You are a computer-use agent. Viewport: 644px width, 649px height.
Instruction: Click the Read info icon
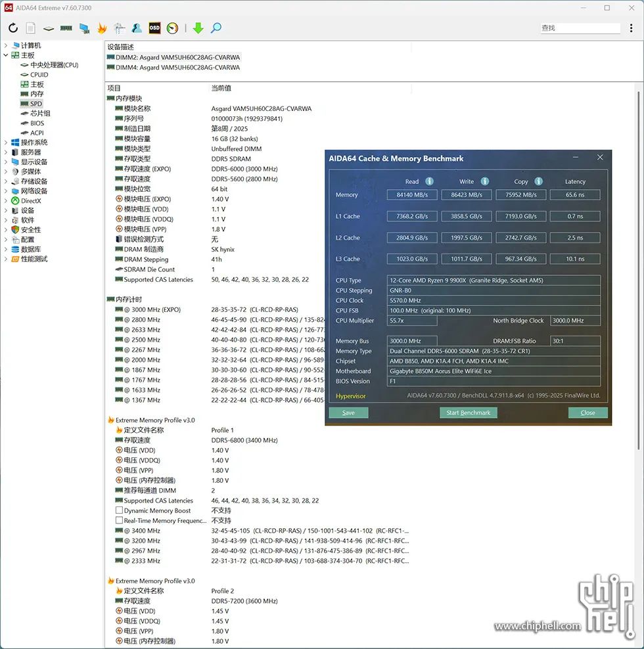point(430,181)
